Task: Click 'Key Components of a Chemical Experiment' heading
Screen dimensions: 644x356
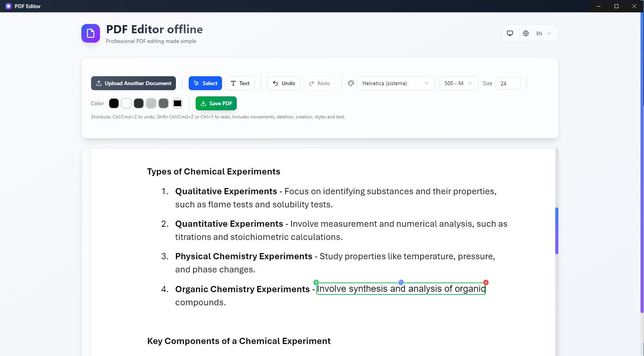Action: click(x=239, y=341)
